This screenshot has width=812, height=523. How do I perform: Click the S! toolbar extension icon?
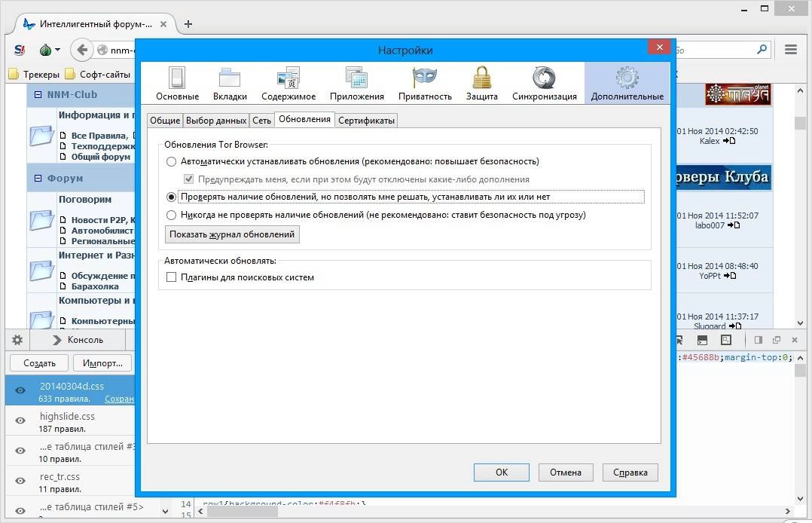tap(19, 50)
